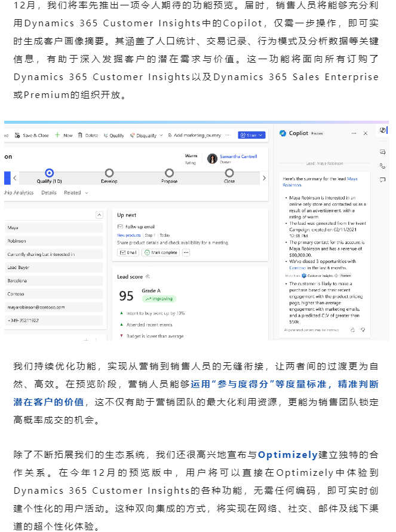
Task: Click the phone dialer icon in side rail
Action: tap(383, 166)
